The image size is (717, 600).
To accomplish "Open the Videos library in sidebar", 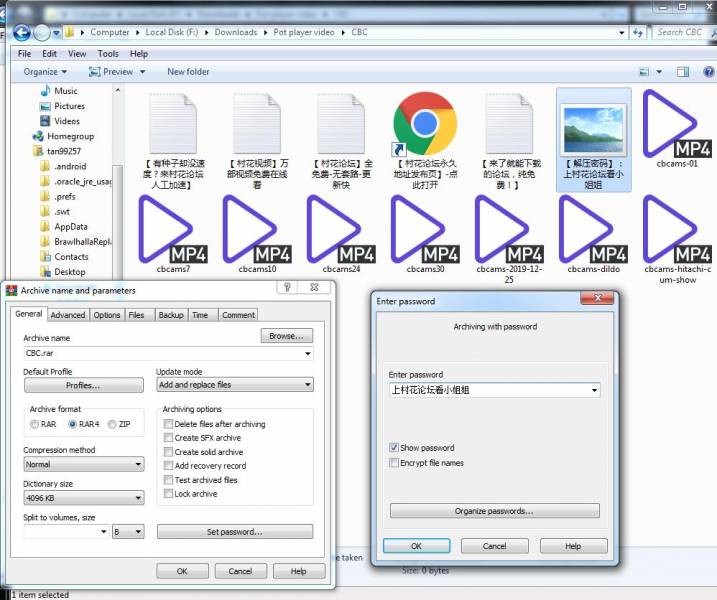I will (x=67, y=121).
